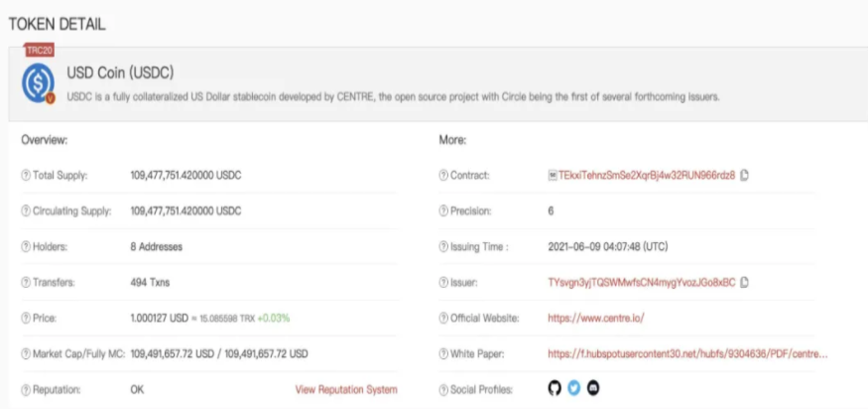Viewport: 868px width, 409px height.
Task: Click the reputation OK value
Action: point(137,389)
